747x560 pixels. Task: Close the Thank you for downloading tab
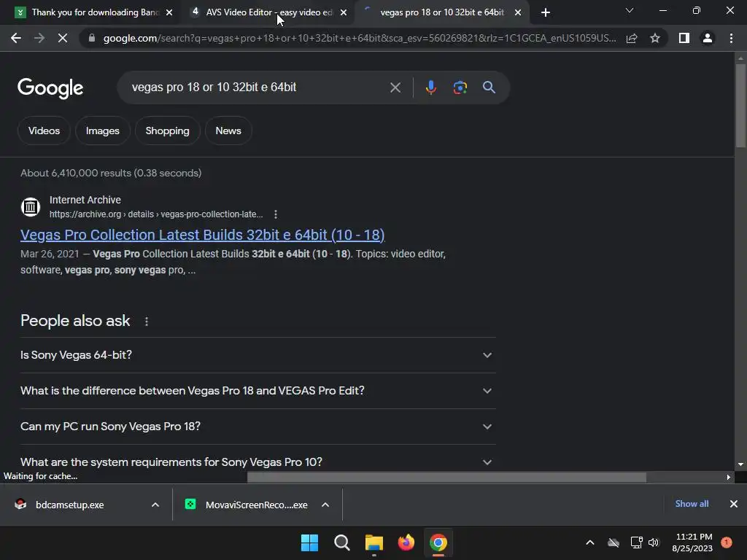click(169, 12)
